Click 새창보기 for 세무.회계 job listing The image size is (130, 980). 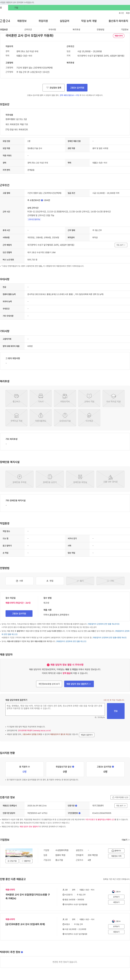116,932
